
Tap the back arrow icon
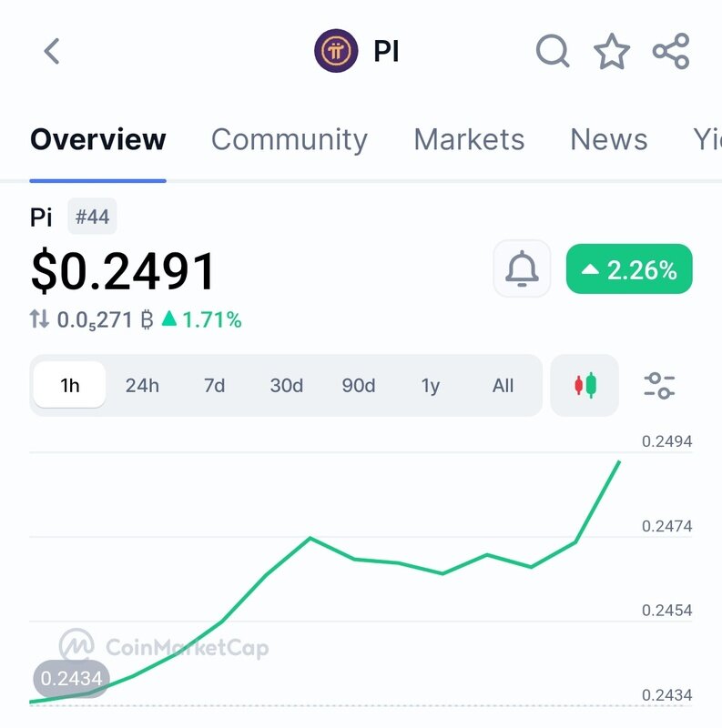pyautogui.click(x=52, y=51)
